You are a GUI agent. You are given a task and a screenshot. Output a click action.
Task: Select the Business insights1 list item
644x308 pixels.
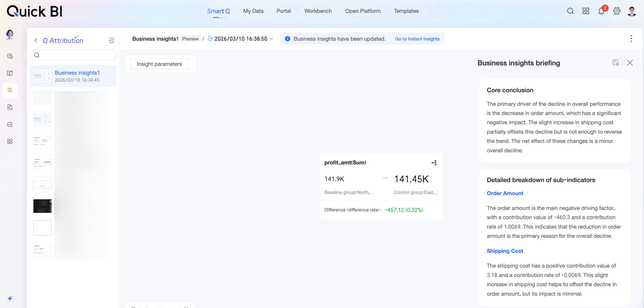point(73,76)
